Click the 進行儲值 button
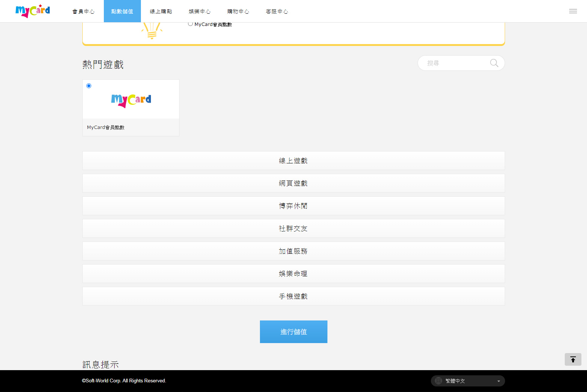The image size is (587, 392). coord(294,332)
